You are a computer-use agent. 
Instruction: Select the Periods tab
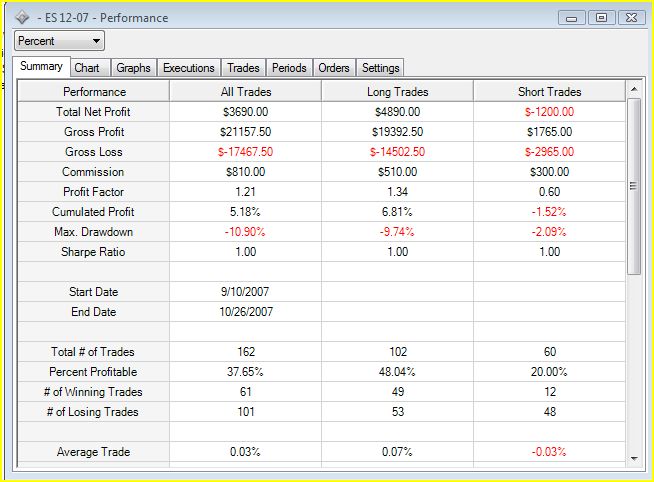click(x=289, y=68)
